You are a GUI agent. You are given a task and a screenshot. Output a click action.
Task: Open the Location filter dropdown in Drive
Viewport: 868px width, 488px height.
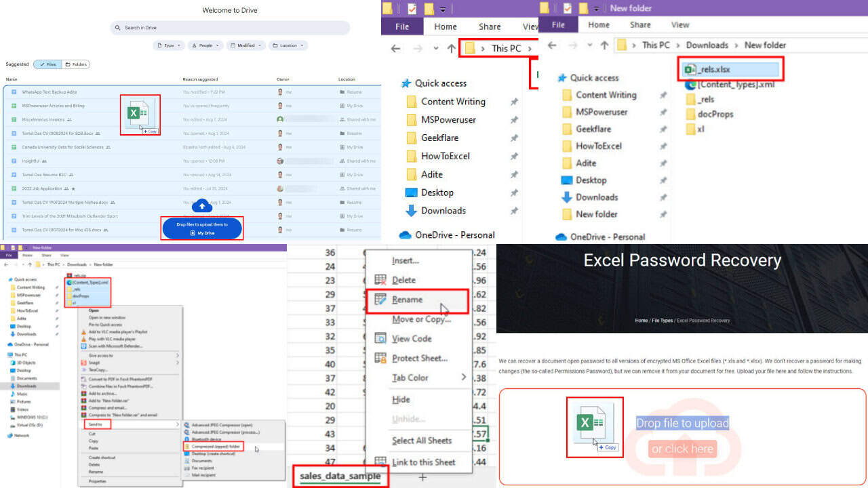[288, 45]
